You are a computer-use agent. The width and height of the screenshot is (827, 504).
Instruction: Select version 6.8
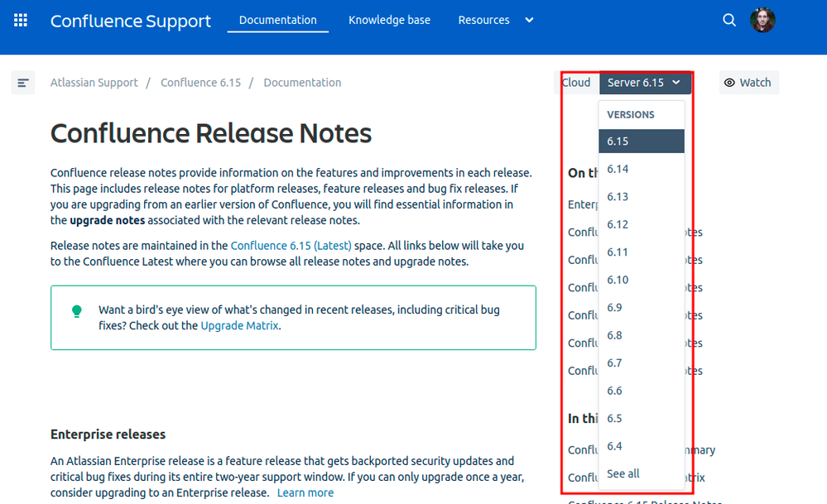pos(642,335)
